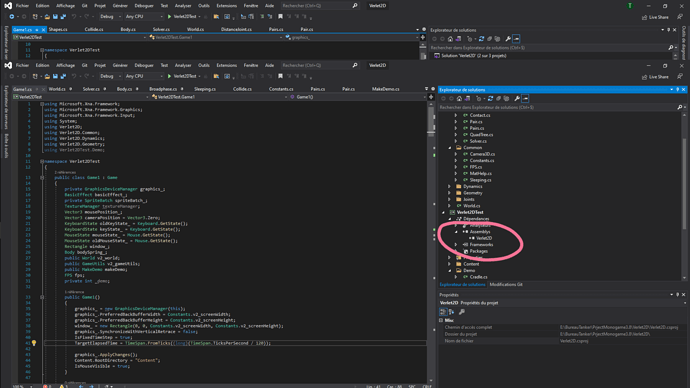The width and height of the screenshot is (690, 388).
Task: Close Game1.cs tab in front editor
Action: click(x=43, y=89)
